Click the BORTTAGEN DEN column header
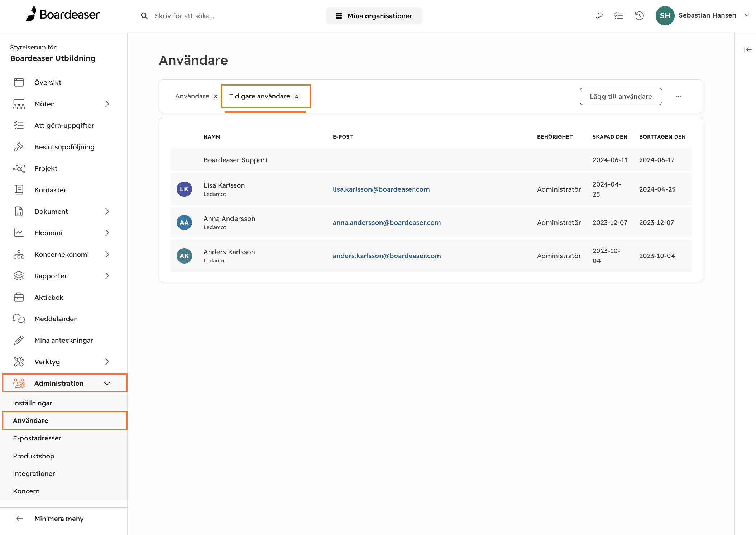Image resolution: width=756 pixels, height=535 pixels. click(662, 137)
